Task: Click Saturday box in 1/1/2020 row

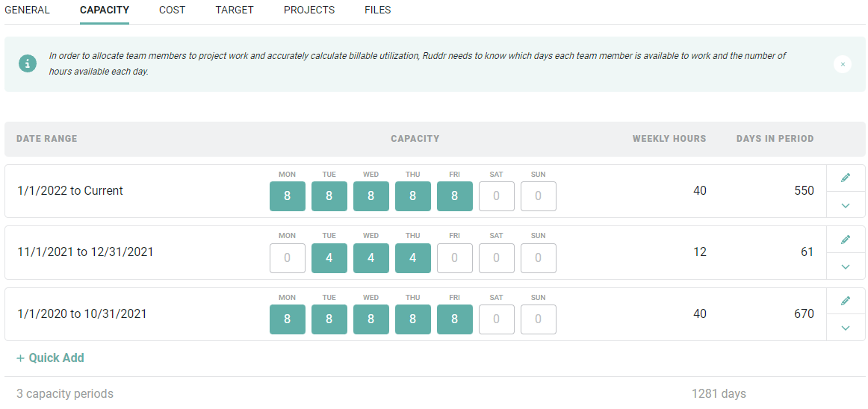Action: pyautogui.click(x=497, y=319)
